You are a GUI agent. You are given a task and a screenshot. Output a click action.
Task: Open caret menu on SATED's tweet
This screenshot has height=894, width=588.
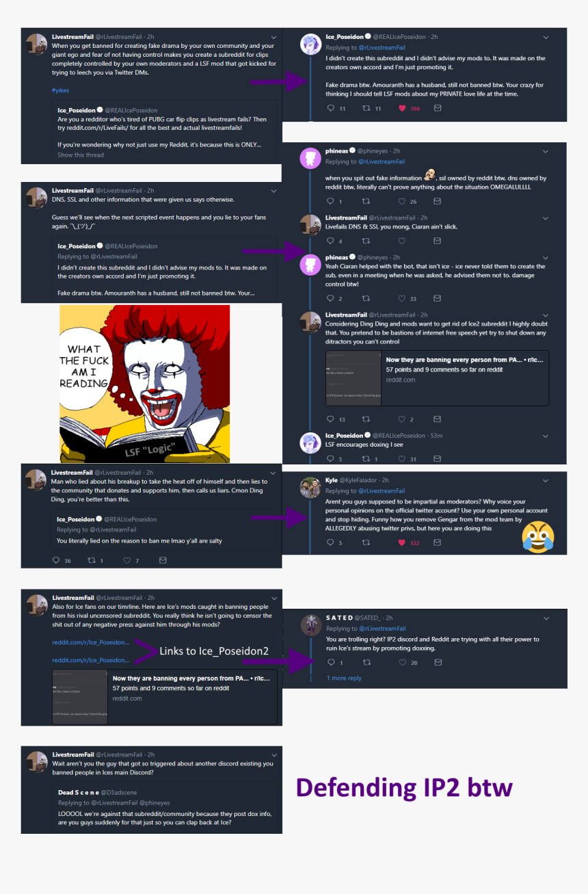tap(546, 618)
